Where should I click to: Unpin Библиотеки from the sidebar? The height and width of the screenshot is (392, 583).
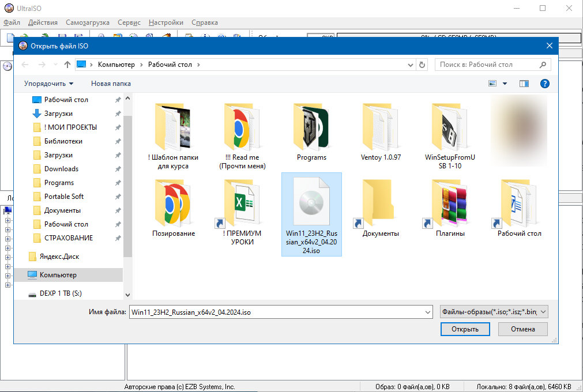(x=118, y=141)
